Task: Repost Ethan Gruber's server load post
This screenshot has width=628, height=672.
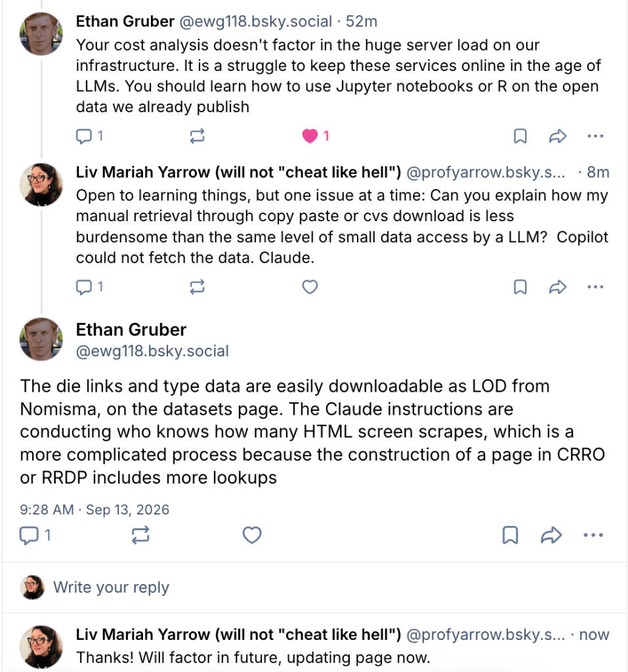Action: coord(197,136)
